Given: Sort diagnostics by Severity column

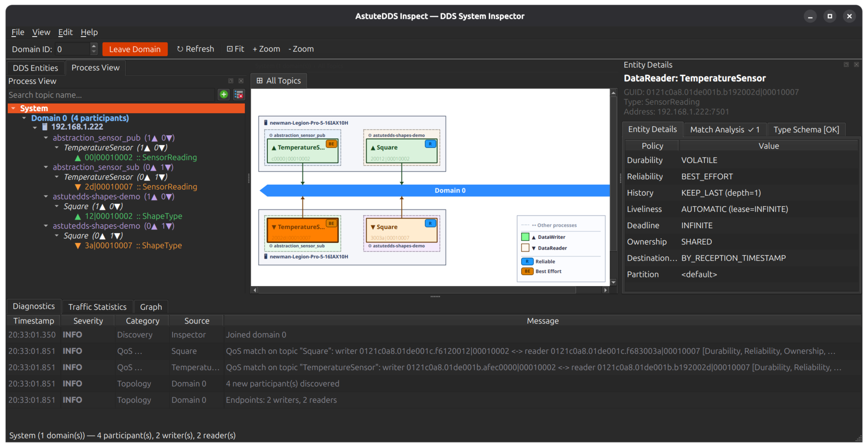Looking at the screenshot, I should [x=88, y=321].
